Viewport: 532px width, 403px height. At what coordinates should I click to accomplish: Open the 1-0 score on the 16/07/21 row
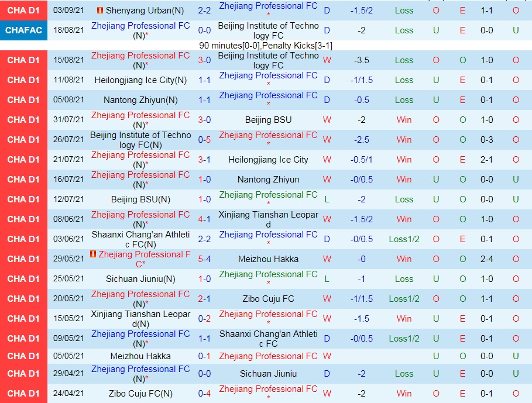pos(204,180)
